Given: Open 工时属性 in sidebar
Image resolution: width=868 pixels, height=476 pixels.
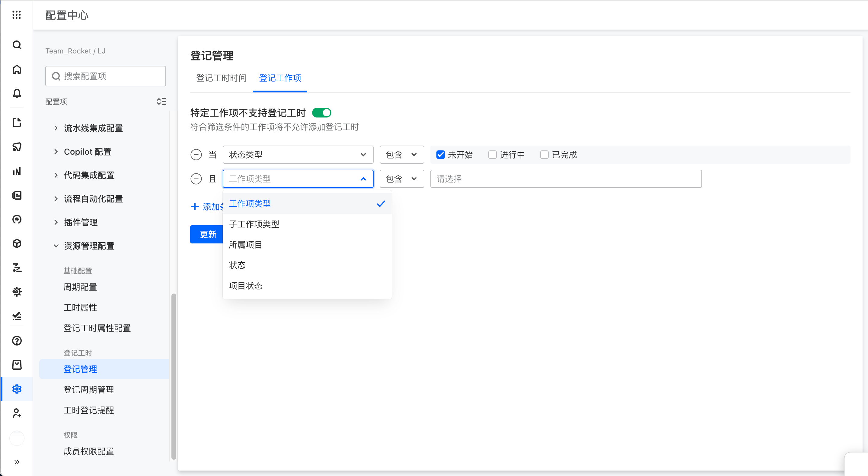Looking at the screenshot, I should pyautogui.click(x=80, y=307).
